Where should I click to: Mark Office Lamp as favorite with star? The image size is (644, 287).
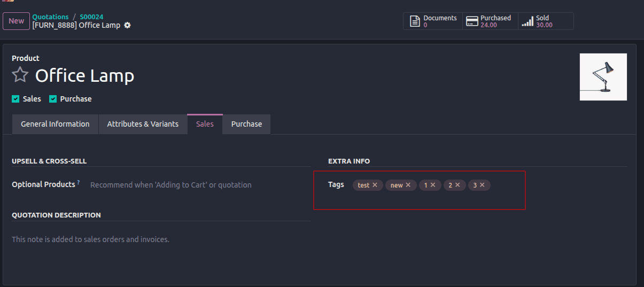(20, 75)
